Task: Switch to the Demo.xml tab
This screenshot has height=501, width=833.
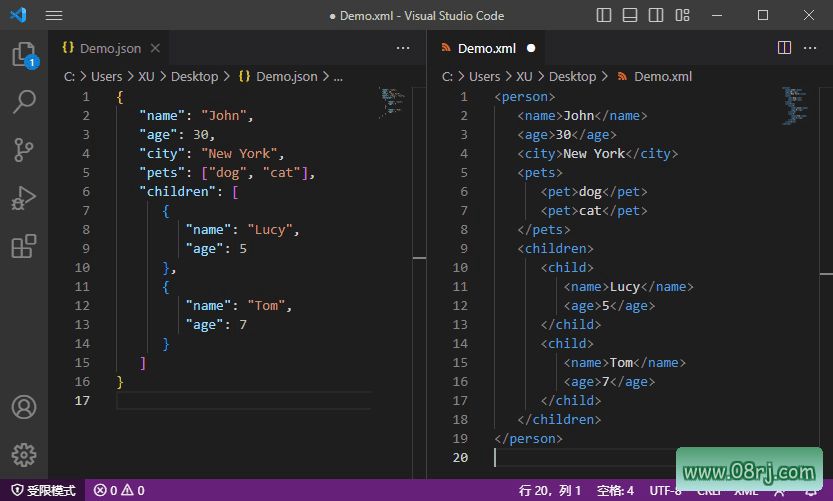Action: coord(487,48)
